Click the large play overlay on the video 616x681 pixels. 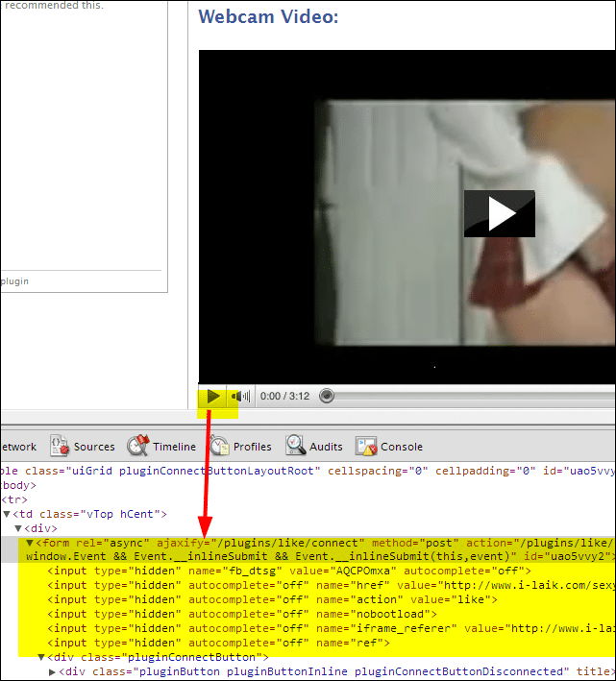(x=499, y=213)
